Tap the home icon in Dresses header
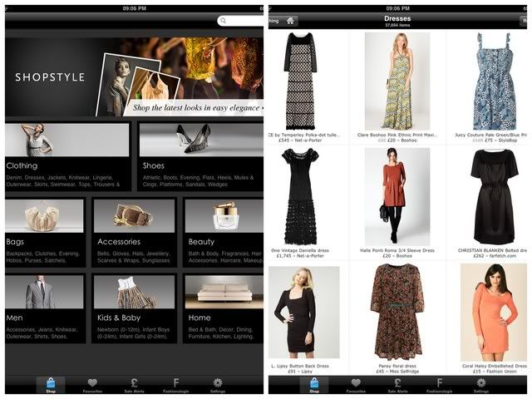Screen dimensions: 532x399 coord(290,21)
